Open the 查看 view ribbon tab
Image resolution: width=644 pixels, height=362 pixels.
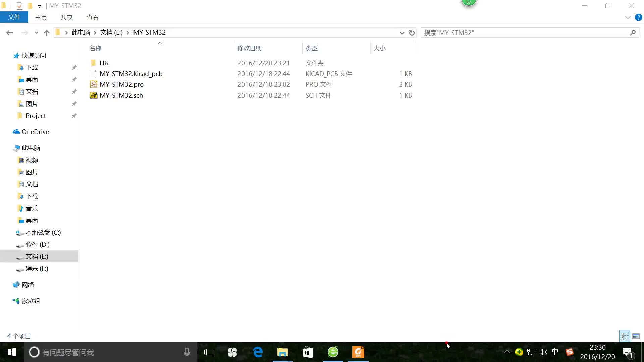[x=92, y=17]
